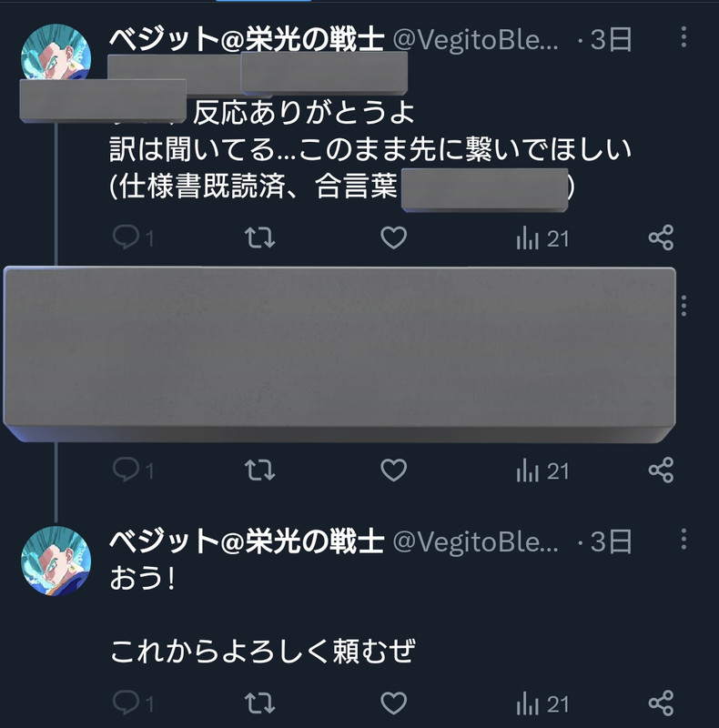
Task: Like the first tweet mentioning 合言葉
Action: (x=393, y=238)
